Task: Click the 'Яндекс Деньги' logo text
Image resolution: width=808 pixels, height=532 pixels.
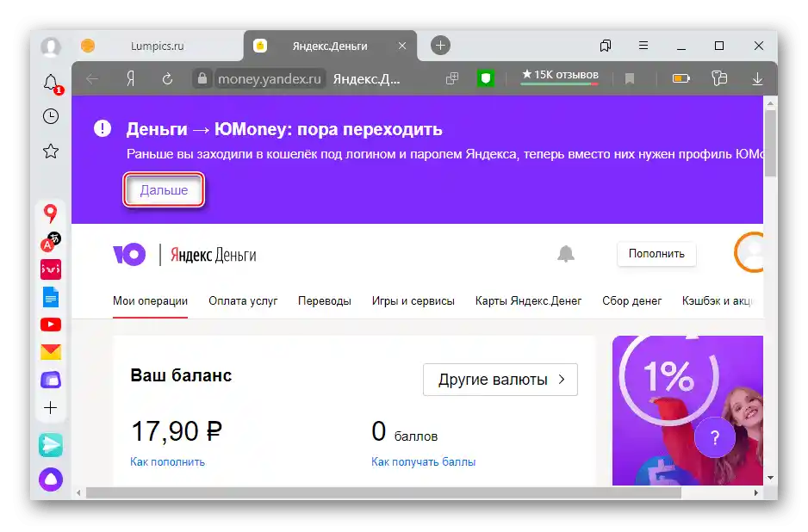Action: tap(214, 255)
